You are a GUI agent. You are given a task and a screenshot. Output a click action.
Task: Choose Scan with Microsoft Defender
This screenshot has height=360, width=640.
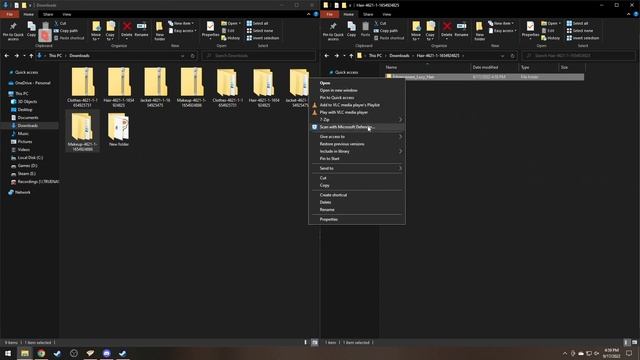357,127
